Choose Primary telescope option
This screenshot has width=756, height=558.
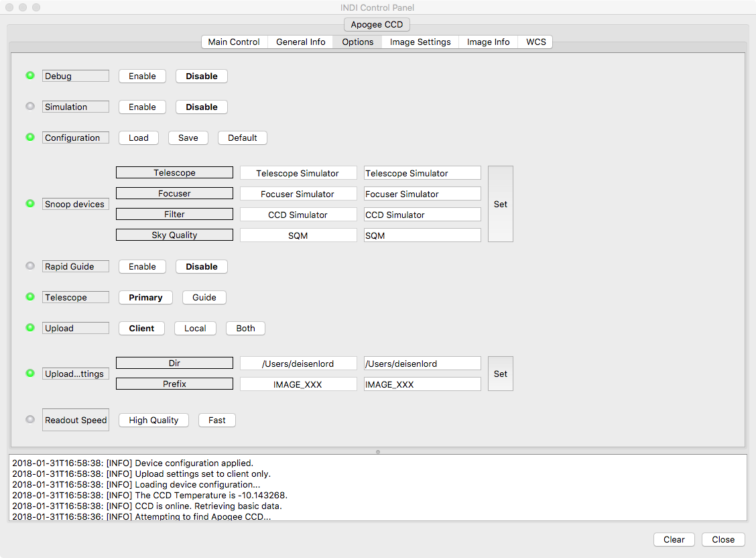[145, 298]
